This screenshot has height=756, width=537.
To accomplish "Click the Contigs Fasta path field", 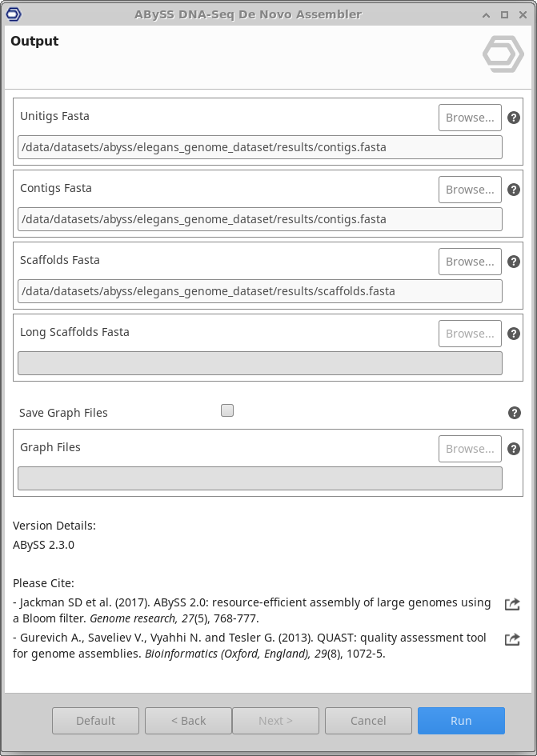I will tap(259, 219).
